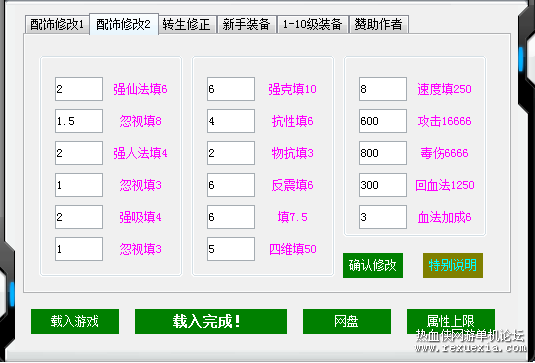Click the 四维填50 label
The width and height of the screenshot is (535, 363).
[292, 249]
